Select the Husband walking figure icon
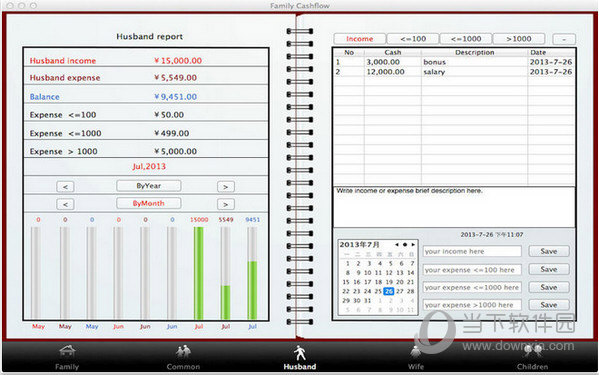 300,352
